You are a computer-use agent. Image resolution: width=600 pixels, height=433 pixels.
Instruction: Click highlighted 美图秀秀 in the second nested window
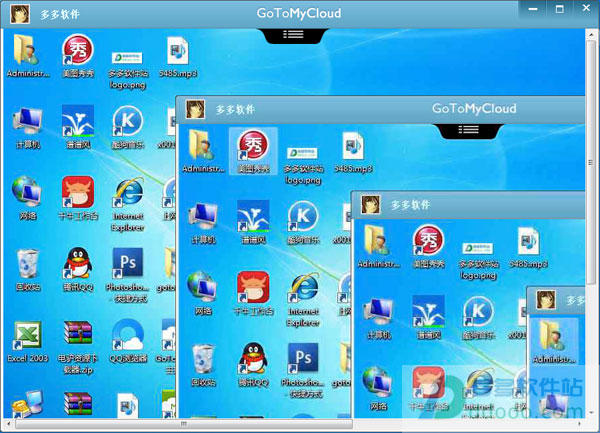pyautogui.click(x=253, y=151)
